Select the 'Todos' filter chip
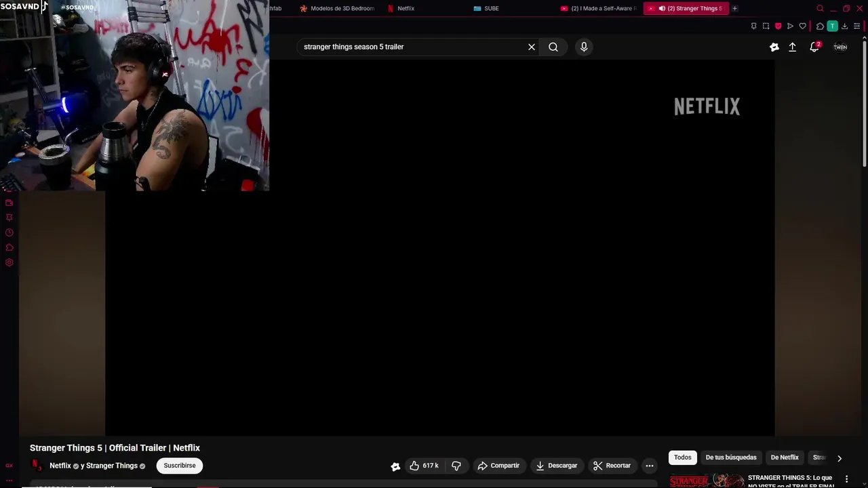Viewport: 868px width, 488px height. click(683, 457)
